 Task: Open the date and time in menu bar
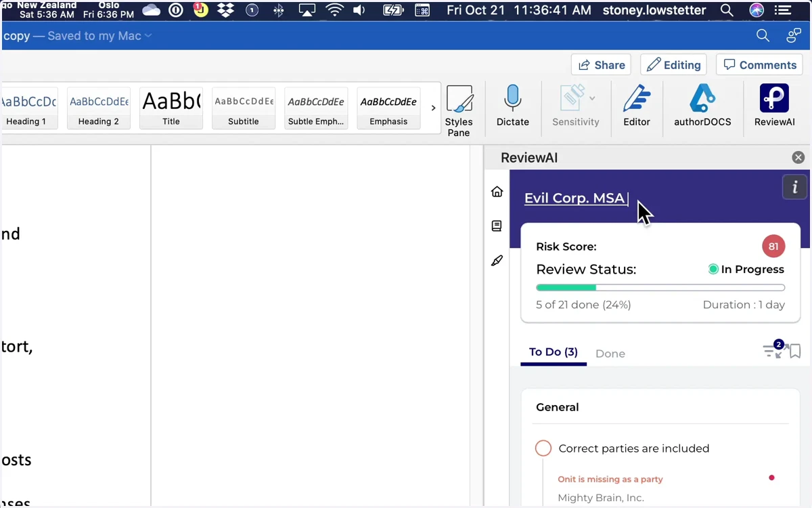[519, 10]
